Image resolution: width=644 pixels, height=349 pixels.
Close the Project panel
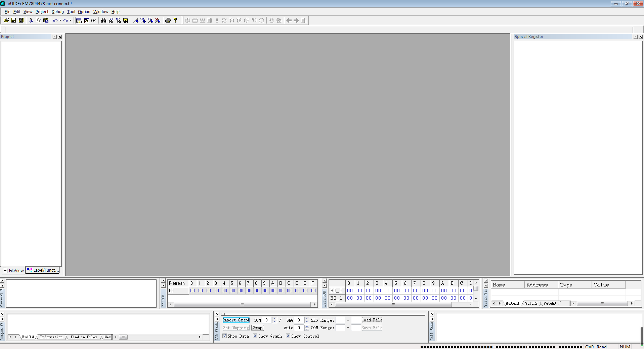(x=60, y=37)
